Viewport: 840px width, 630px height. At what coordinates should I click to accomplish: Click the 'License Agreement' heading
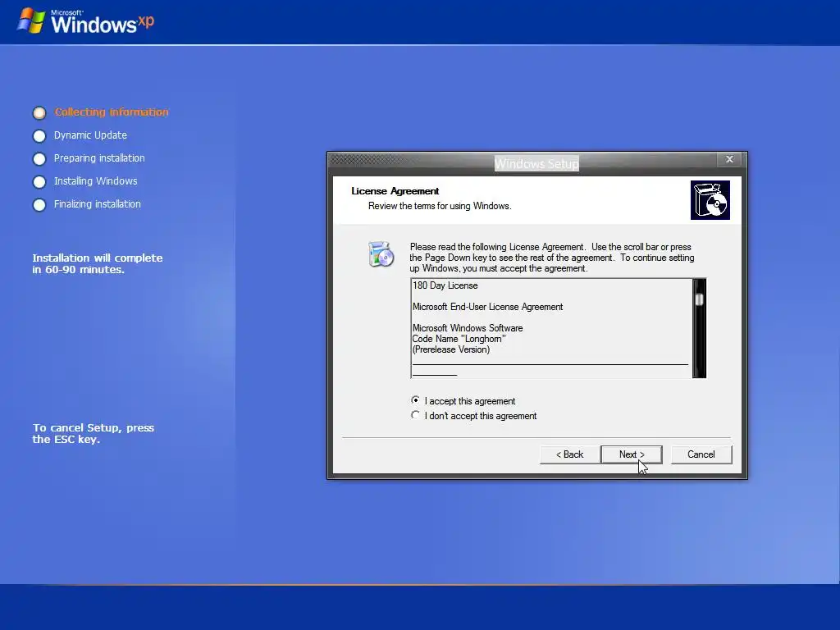[395, 191]
